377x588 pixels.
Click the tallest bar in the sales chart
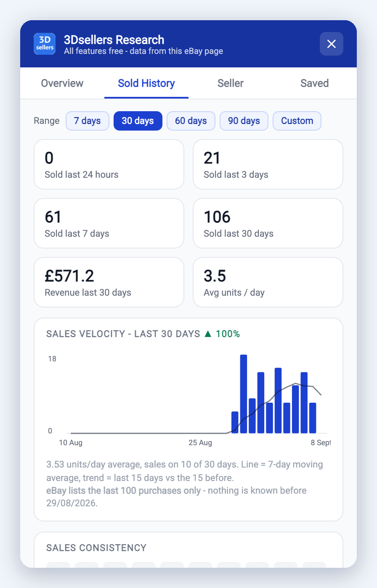[x=244, y=394]
